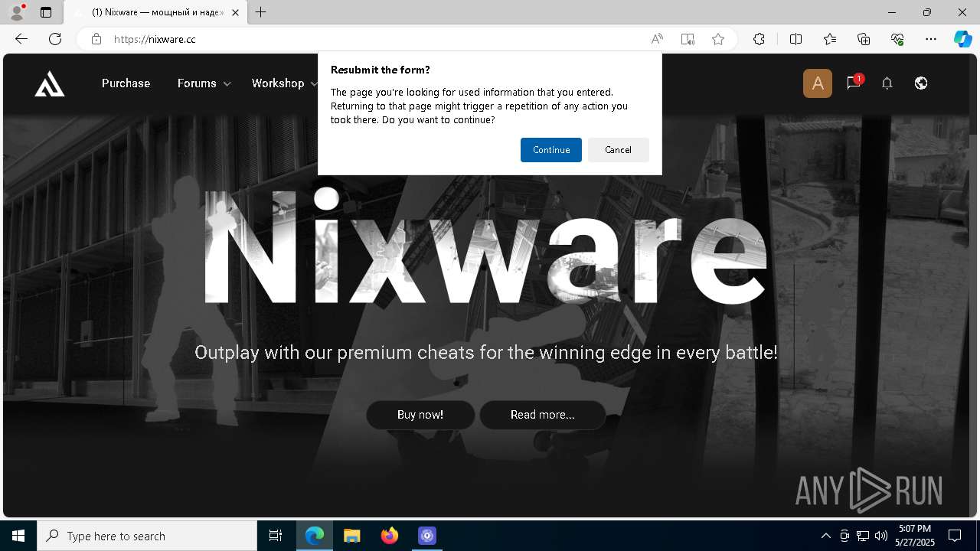Toggle split screen view
980x551 pixels.
tap(795, 39)
